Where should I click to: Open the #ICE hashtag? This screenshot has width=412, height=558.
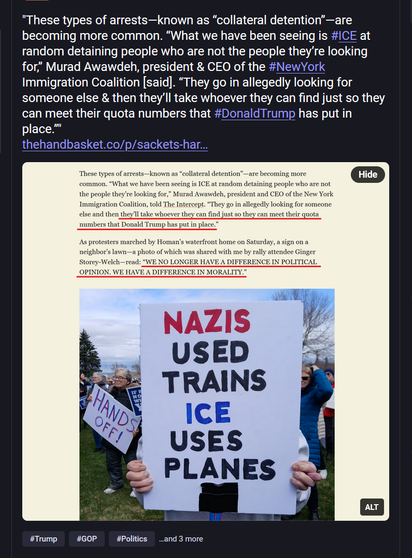point(344,36)
